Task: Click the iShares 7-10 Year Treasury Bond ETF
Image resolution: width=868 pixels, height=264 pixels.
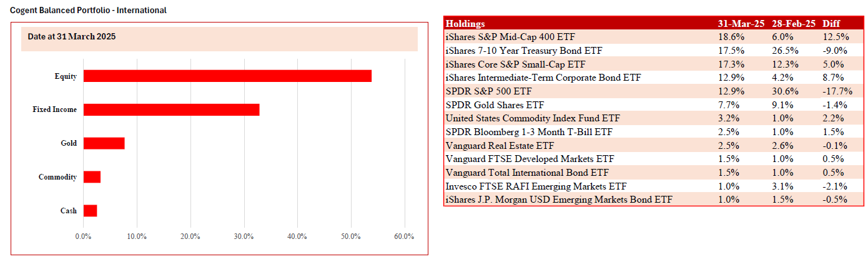Action: tap(523, 51)
